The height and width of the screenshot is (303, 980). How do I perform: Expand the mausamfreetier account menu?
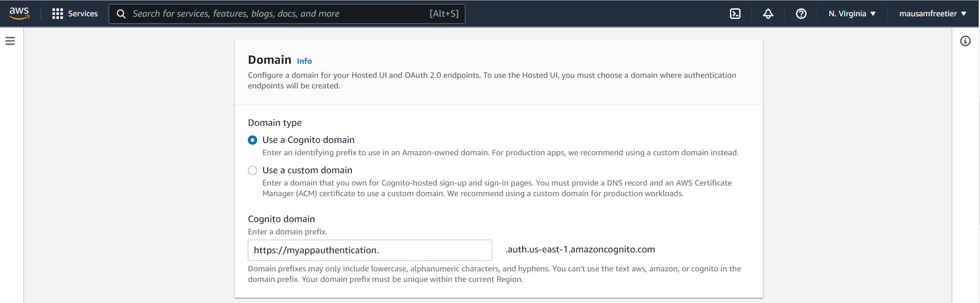tap(928, 14)
